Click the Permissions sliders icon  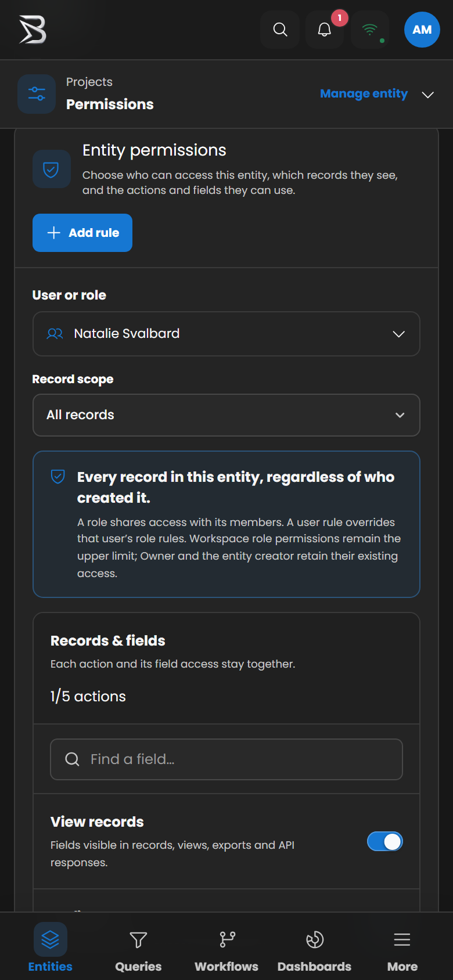pyautogui.click(x=37, y=94)
